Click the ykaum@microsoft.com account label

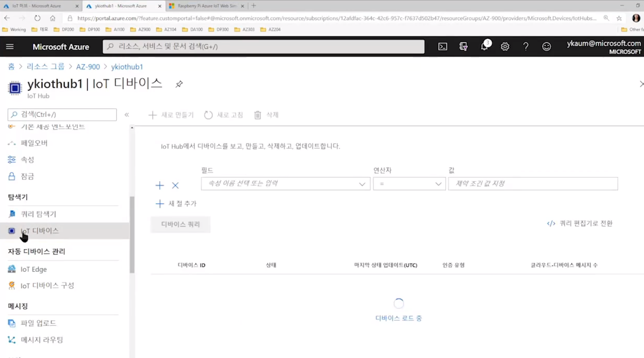point(604,43)
